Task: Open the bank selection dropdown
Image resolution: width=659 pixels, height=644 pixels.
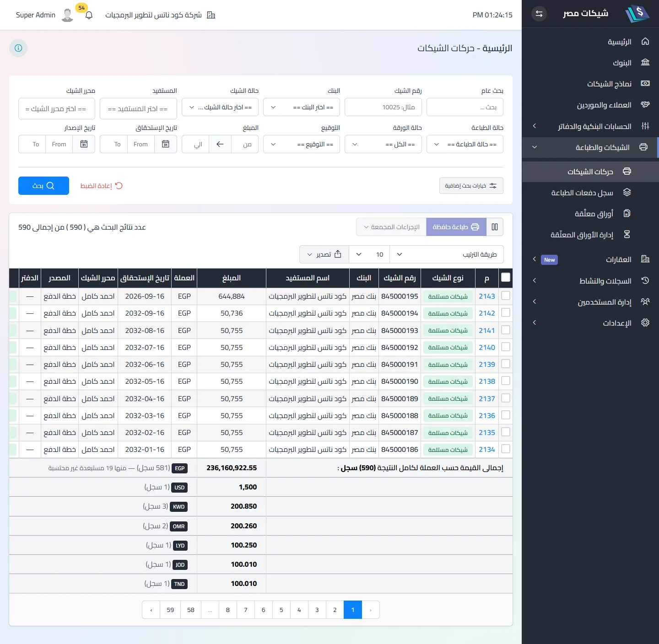Action: (x=302, y=107)
